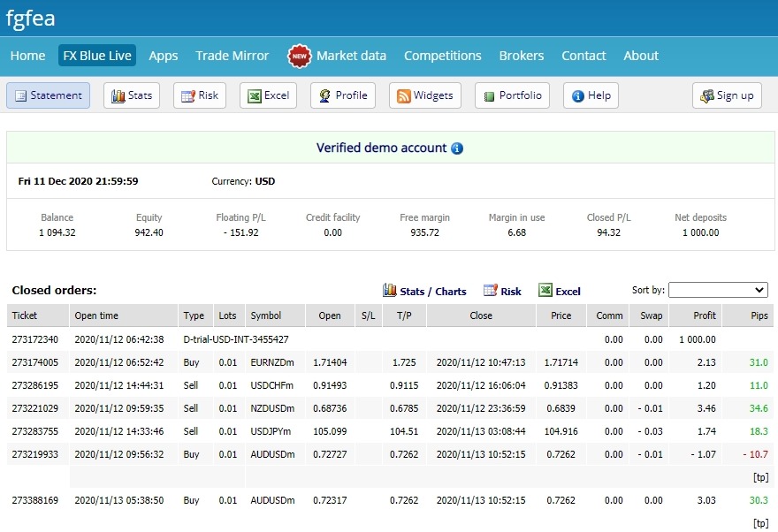The width and height of the screenshot is (778, 532).
Task: Open the Stats / Charts link icon
Action: (x=389, y=291)
